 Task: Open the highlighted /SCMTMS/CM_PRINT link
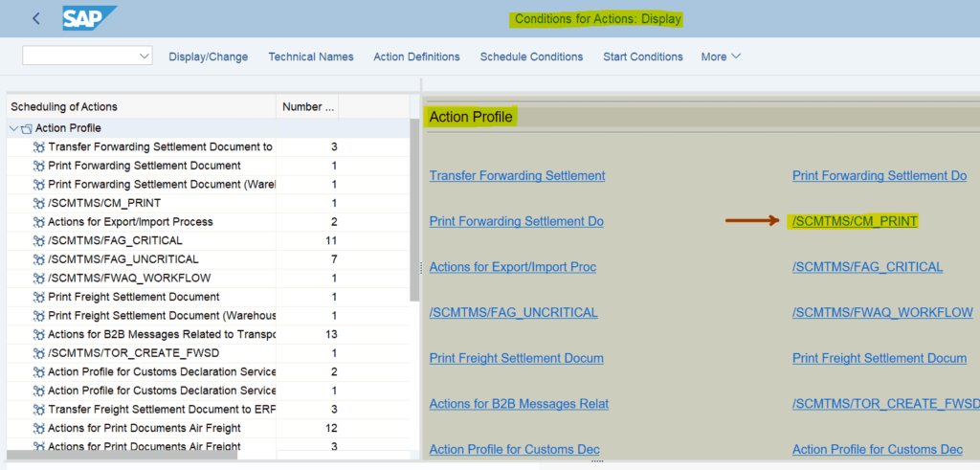(x=855, y=221)
